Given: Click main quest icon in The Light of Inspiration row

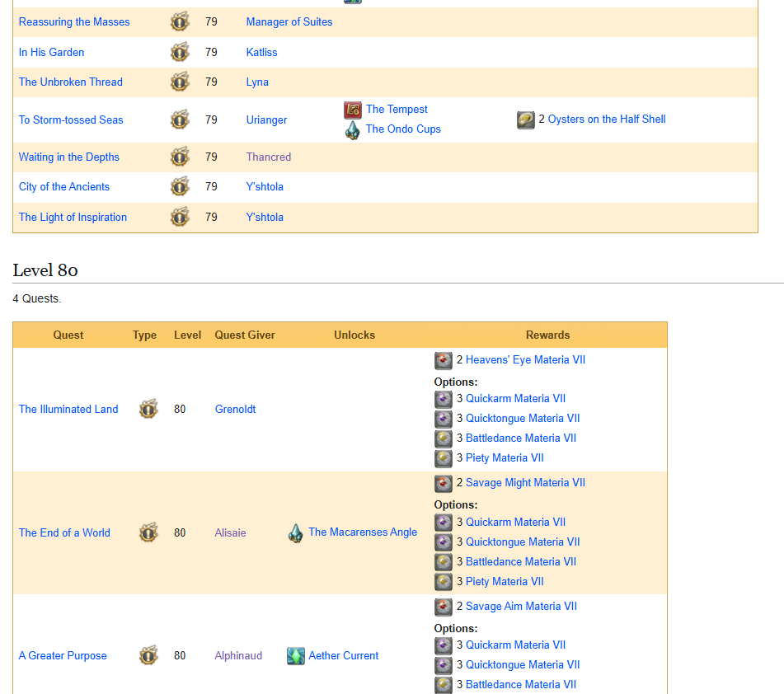Looking at the screenshot, I should [x=180, y=217].
